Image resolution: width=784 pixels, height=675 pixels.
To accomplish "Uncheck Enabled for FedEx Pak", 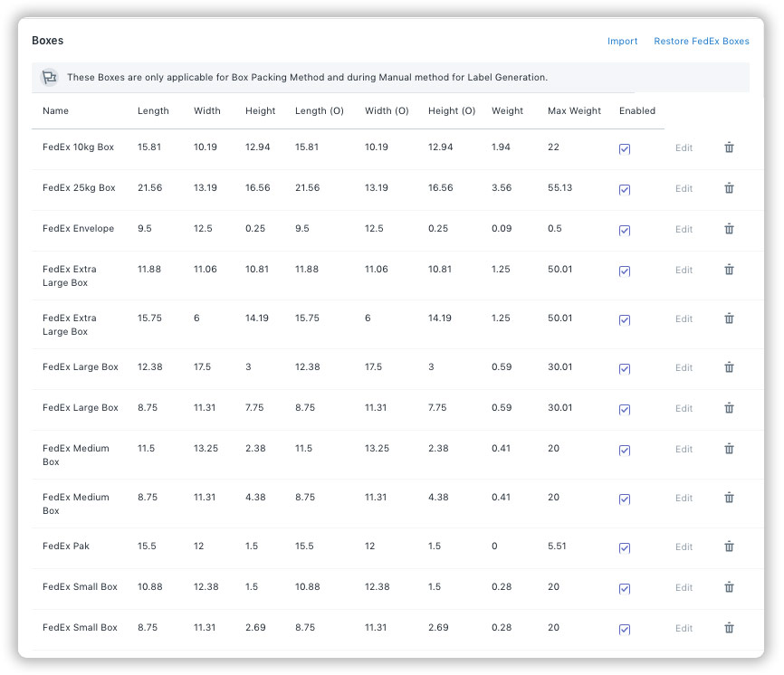I will [625, 548].
